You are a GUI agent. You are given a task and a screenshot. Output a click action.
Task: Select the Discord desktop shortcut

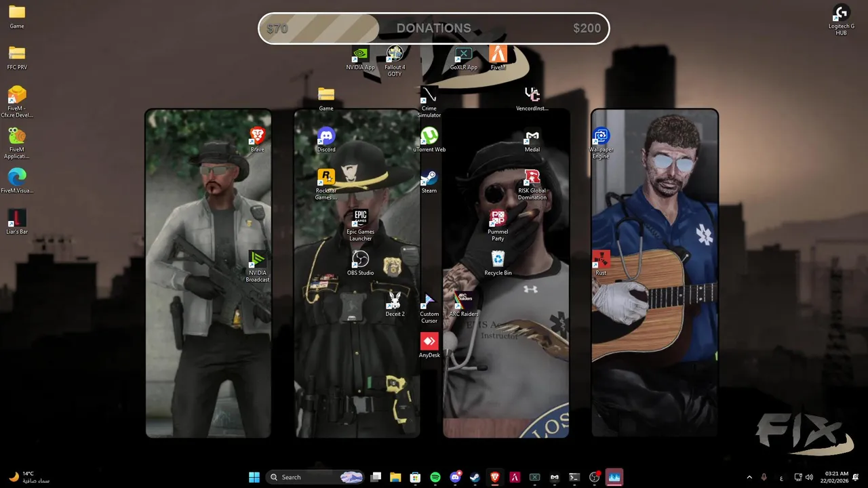coord(326,140)
